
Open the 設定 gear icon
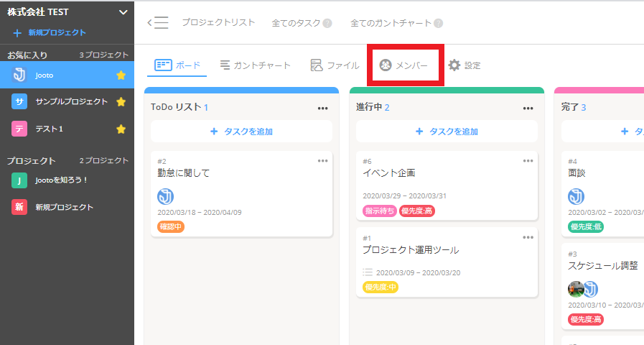click(x=454, y=65)
